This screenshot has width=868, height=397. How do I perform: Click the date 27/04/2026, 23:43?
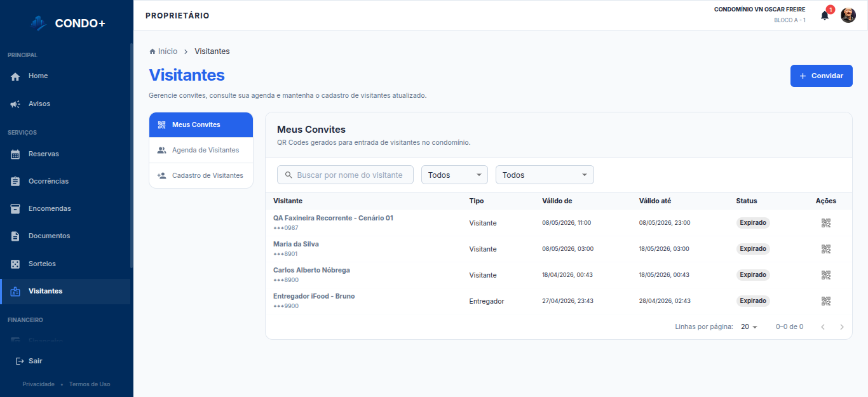(567, 301)
